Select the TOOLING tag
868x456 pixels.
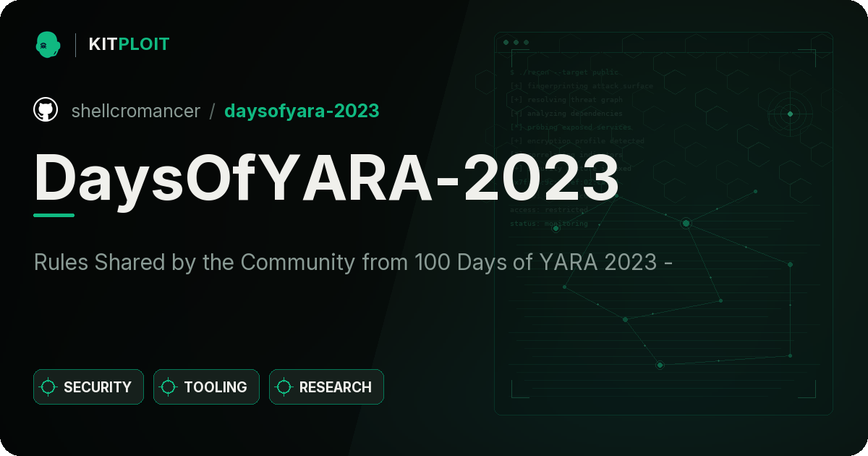pyautogui.click(x=206, y=387)
